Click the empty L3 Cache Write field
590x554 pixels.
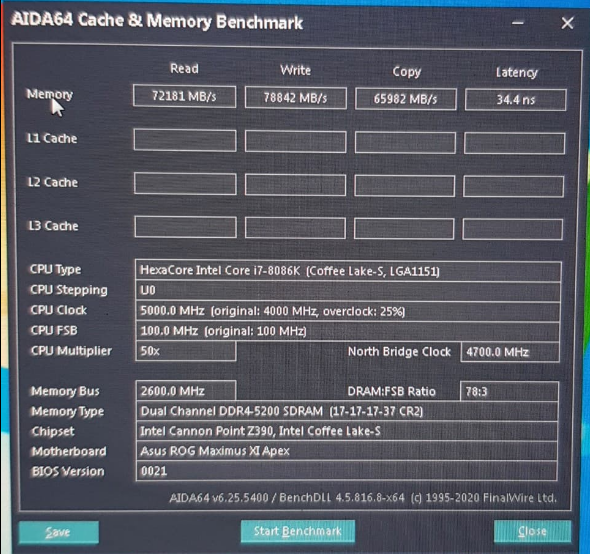click(x=295, y=228)
